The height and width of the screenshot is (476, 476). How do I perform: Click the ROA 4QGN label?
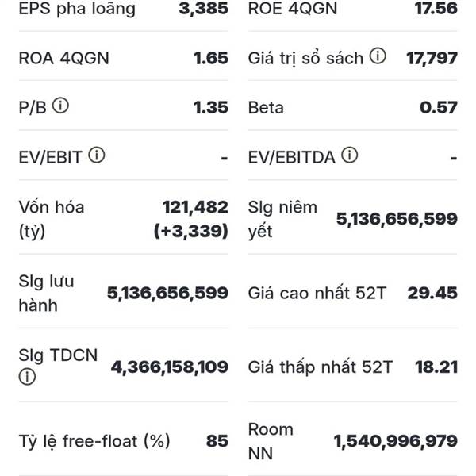pyautogui.click(x=64, y=58)
